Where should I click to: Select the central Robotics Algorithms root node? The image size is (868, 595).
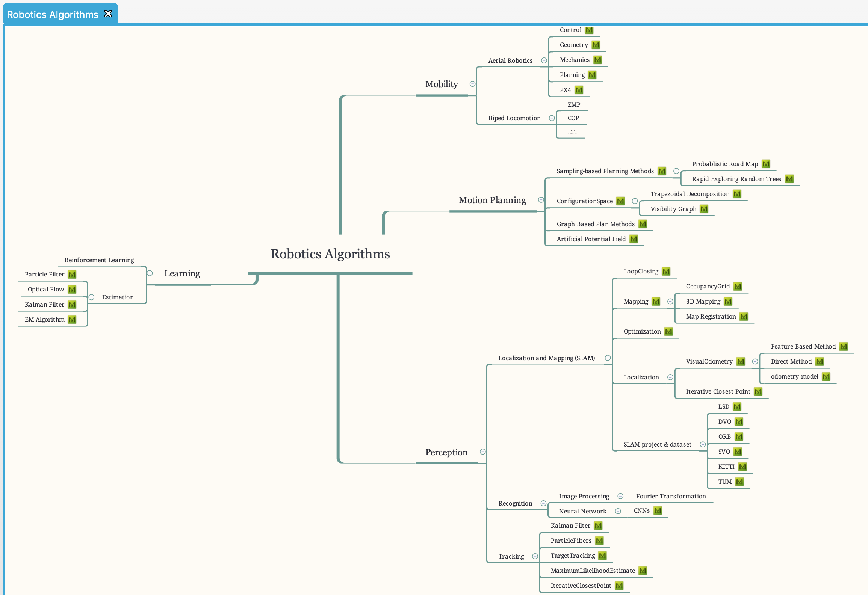pyautogui.click(x=330, y=254)
